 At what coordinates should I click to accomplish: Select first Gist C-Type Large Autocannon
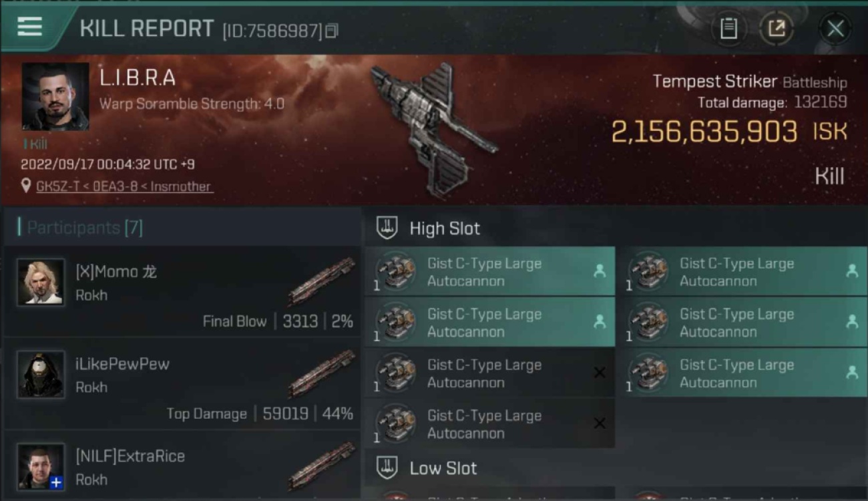point(490,272)
